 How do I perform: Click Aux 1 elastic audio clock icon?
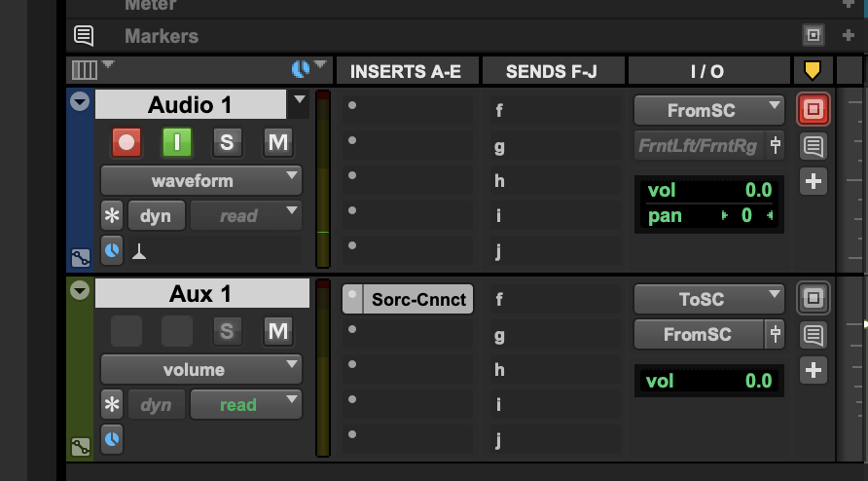click(x=113, y=439)
